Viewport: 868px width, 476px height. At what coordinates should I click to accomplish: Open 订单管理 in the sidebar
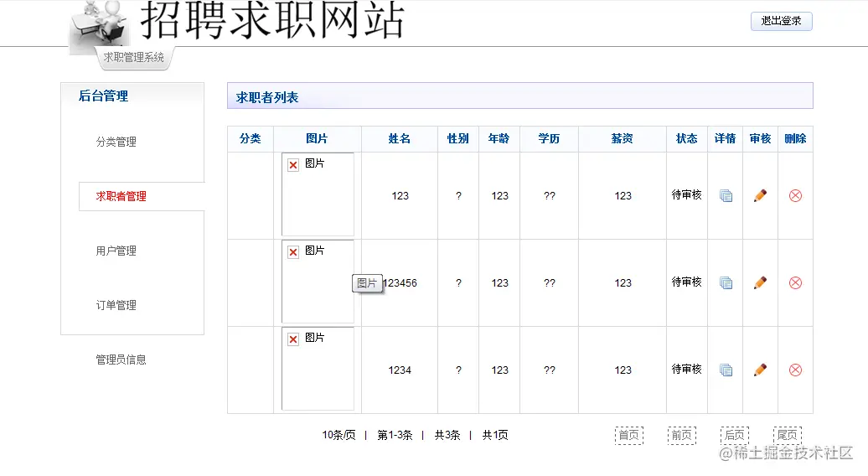pyautogui.click(x=116, y=306)
